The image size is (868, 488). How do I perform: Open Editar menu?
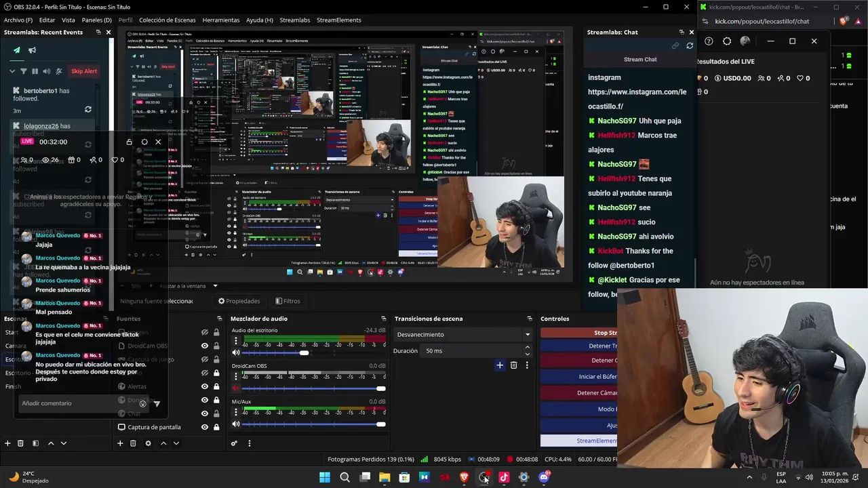(47, 20)
